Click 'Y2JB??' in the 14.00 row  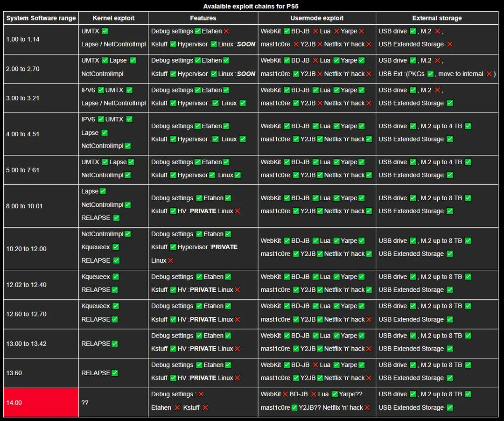click(x=310, y=407)
